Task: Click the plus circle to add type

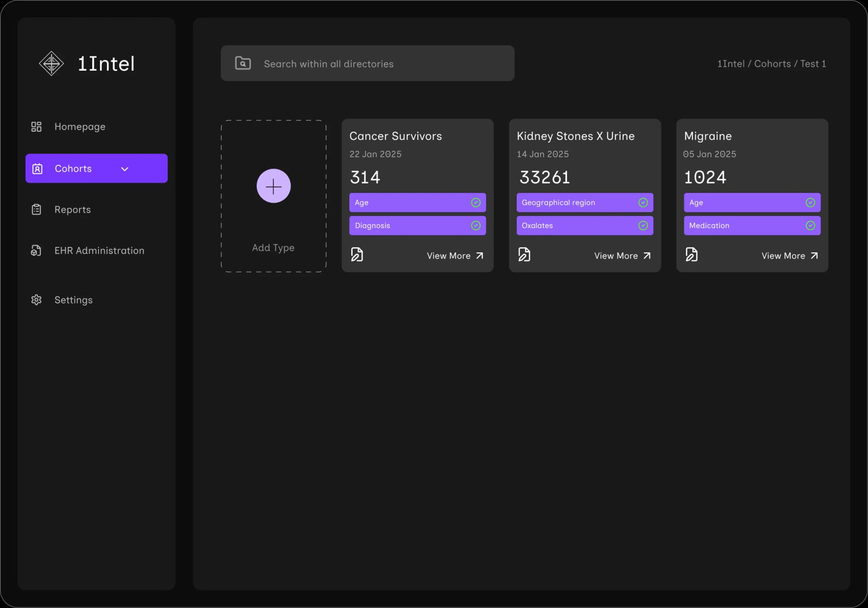Action: [x=274, y=186]
